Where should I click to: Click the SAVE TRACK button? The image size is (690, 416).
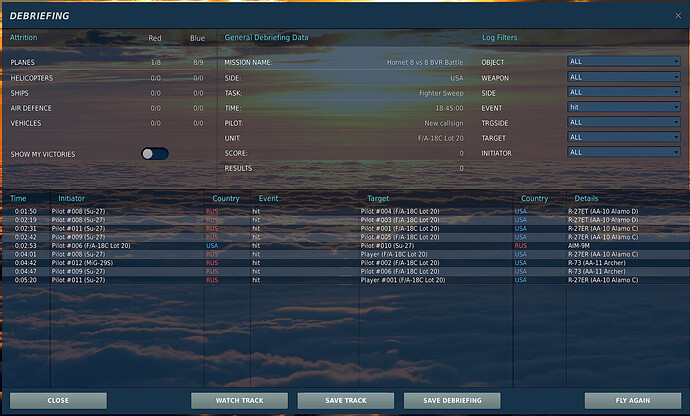coord(346,400)
